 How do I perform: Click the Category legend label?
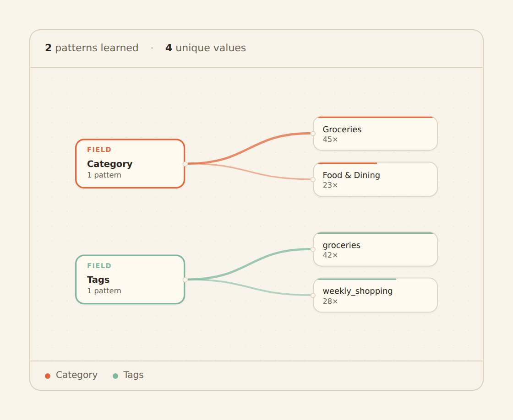point(76,375)
